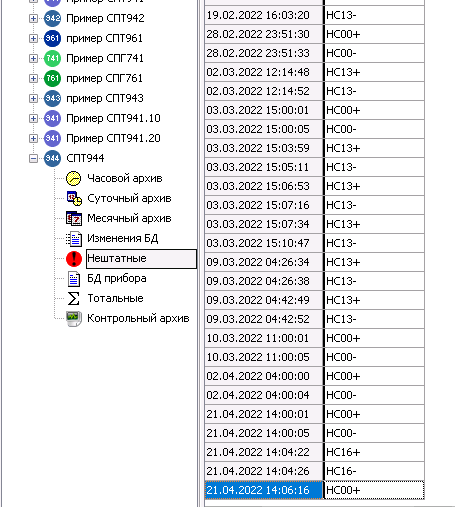Click НС00- cell at 28.02.2022 23:51:33
Image resolution: width=455 pixels, height=507 pixels.
[374, 53]
